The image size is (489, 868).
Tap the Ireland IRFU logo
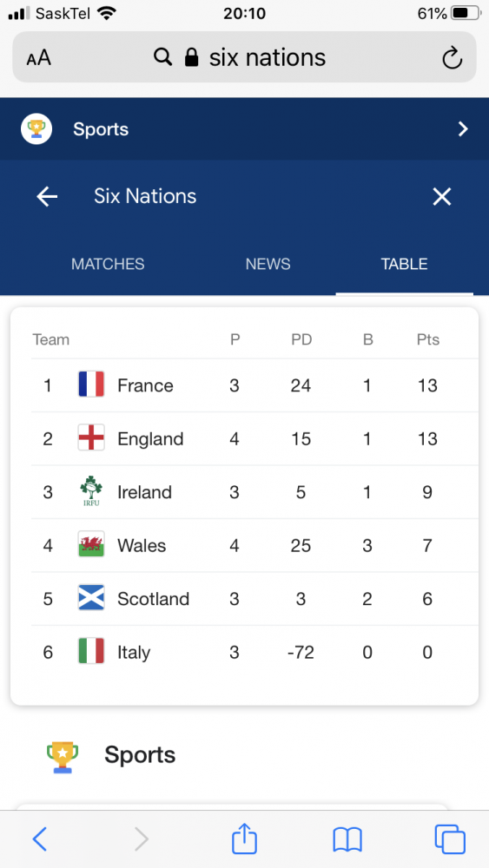pyautogui.click(x=91, y=491)
